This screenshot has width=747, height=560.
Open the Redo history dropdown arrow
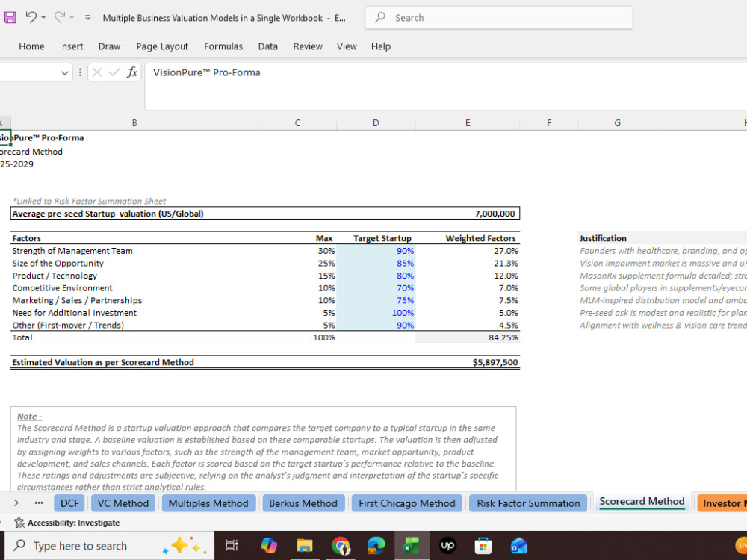(72, 18)
